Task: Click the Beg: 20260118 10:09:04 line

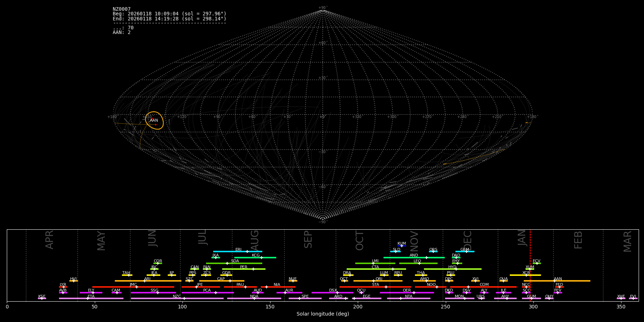Action: pos(170,14)
